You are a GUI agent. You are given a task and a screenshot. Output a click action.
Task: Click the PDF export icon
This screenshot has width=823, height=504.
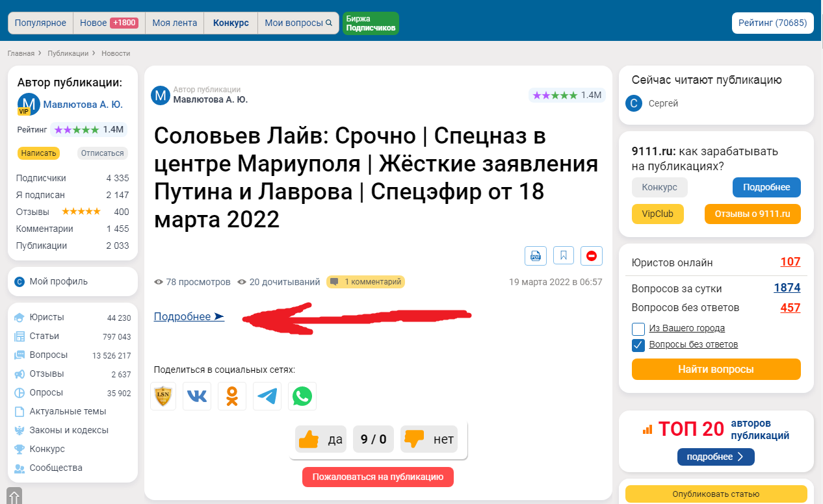536,256
